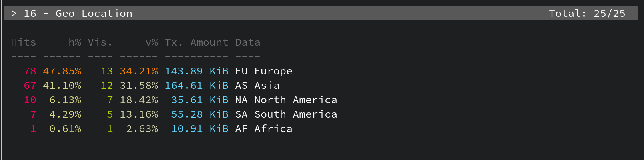
Task: Click the Tx. Amount column header
Action: pyautogui.click(x=196, y=42)
